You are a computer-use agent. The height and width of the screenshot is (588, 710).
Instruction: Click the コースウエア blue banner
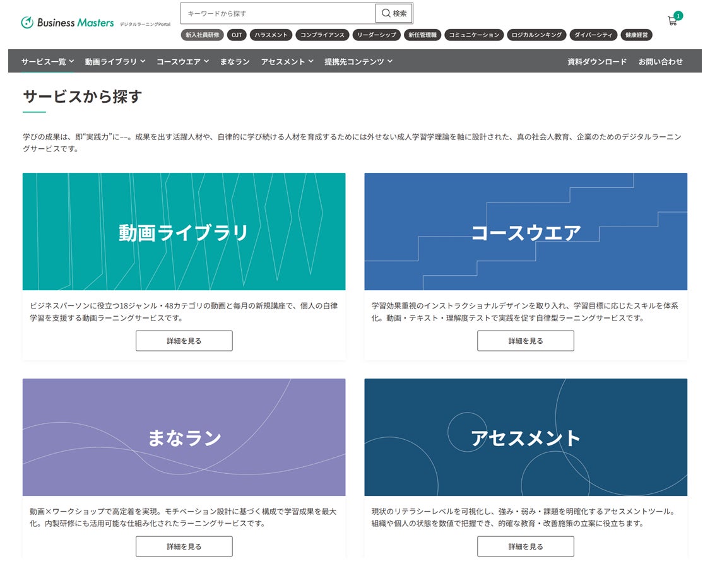(526, 232)
